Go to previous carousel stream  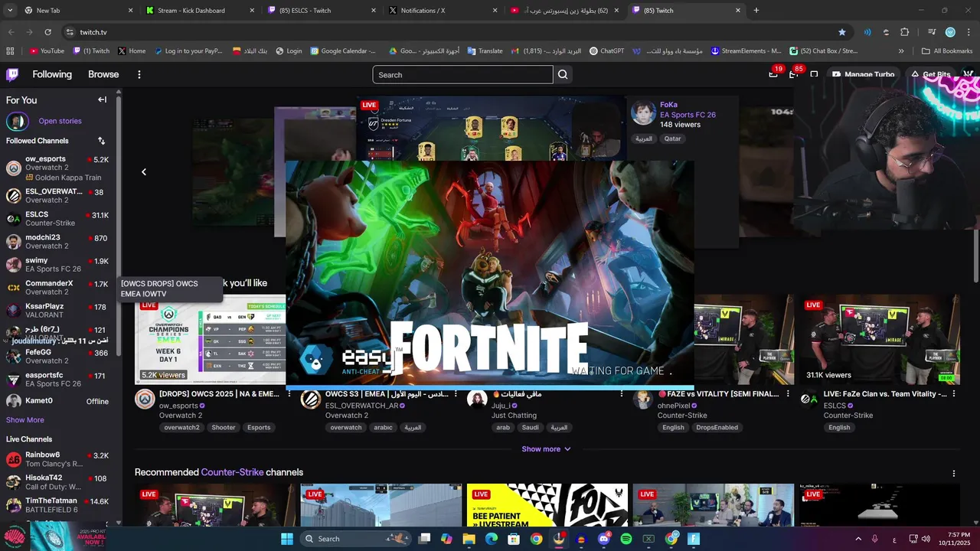(144, 171)
